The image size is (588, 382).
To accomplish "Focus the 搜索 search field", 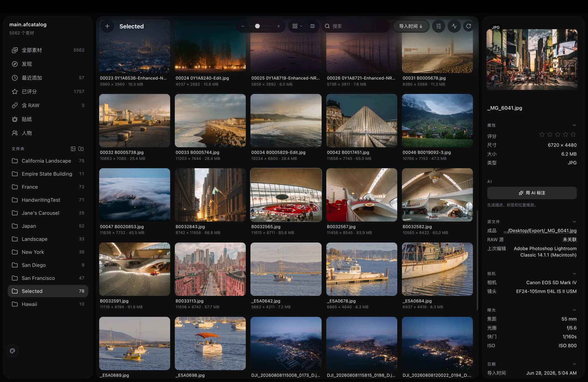I will [356, 26].
